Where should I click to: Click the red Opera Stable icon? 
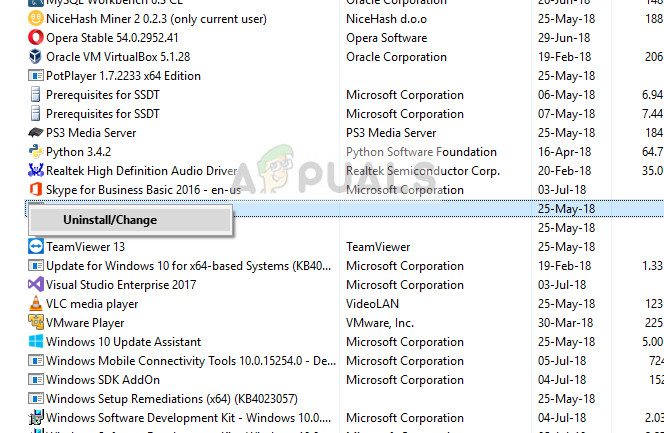[36, 38]
